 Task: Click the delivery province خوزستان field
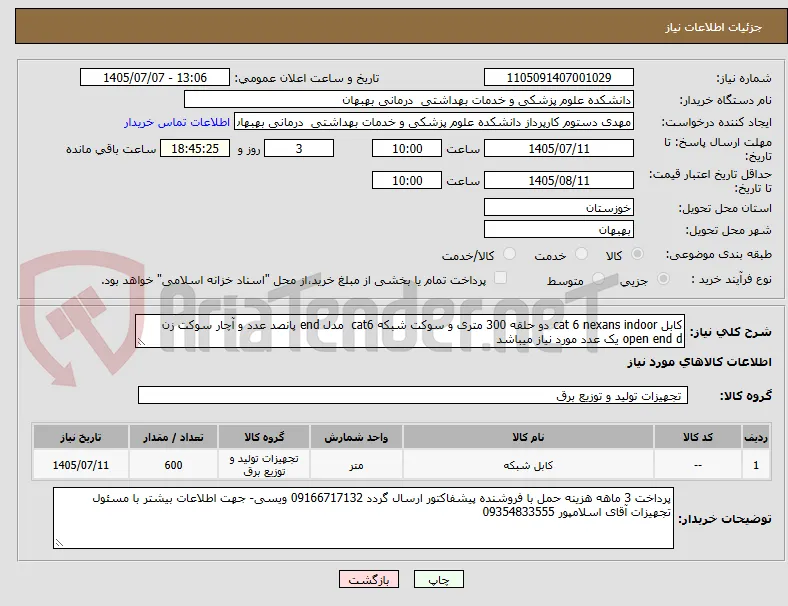558,208
